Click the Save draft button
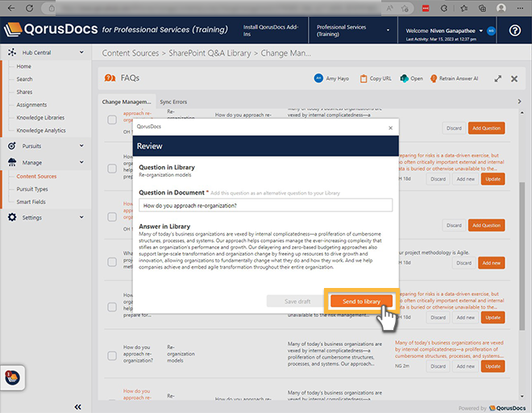532x413 pixels. (297, 301)
